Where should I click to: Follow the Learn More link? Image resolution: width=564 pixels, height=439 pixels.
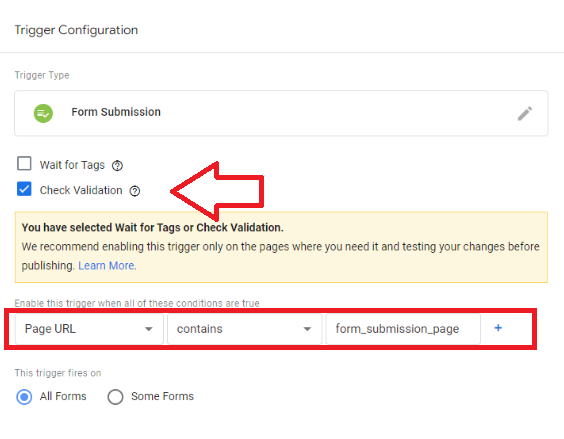click(107, 266)
